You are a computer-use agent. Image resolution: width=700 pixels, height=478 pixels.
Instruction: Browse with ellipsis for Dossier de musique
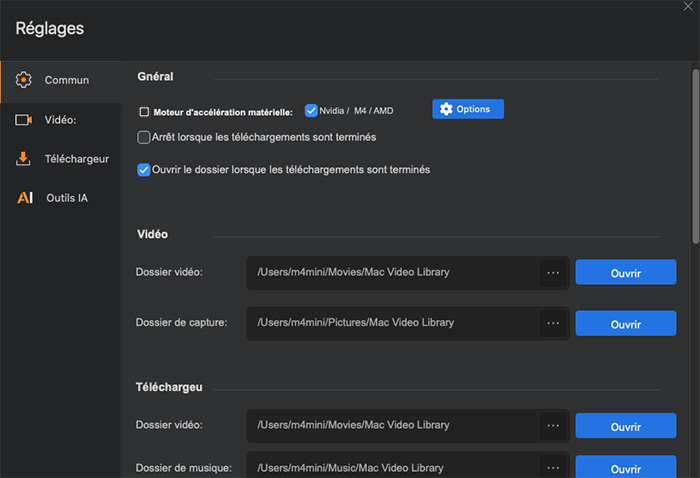[x=553, y=468]
